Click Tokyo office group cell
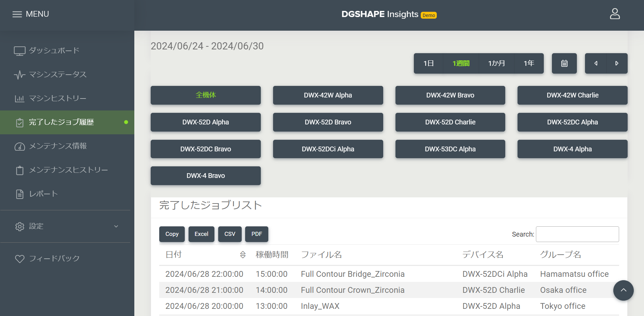This screenshot has height=316, width=644. [563, 306]
